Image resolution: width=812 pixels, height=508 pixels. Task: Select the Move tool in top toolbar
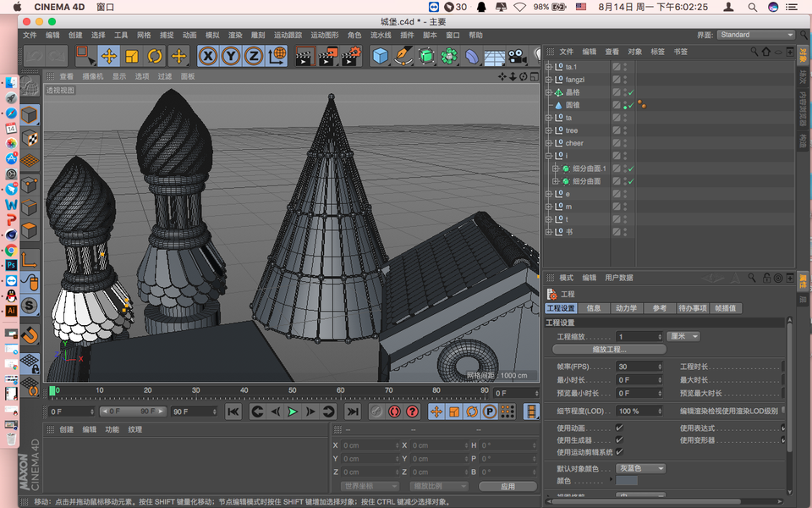pyautogui.click(x=108, y=56)
